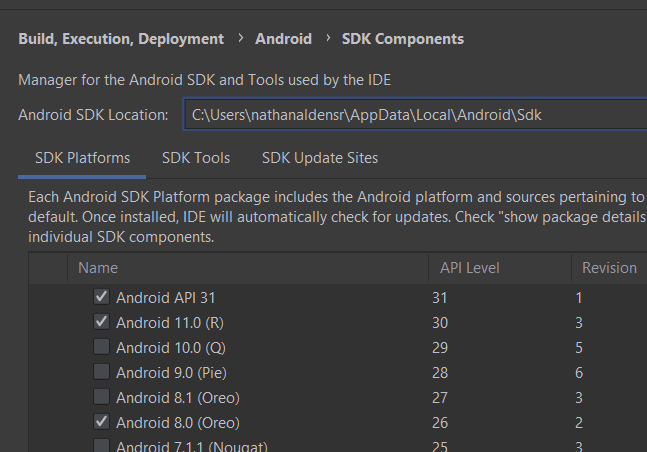Viewport: 647px width, 452px height.
Task: Select the Android 10.0 (Q) row name
Action: point(172,347)
